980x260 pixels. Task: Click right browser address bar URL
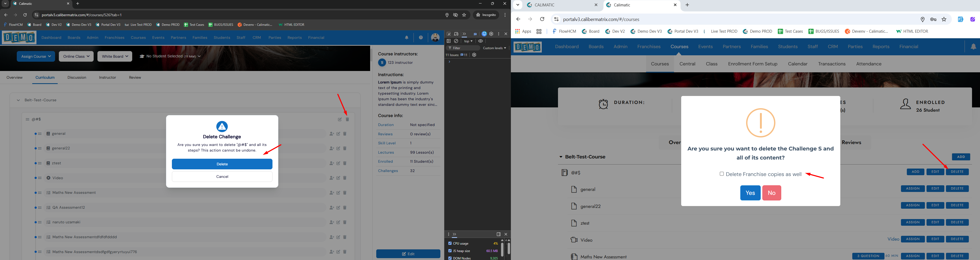(601, 19)
